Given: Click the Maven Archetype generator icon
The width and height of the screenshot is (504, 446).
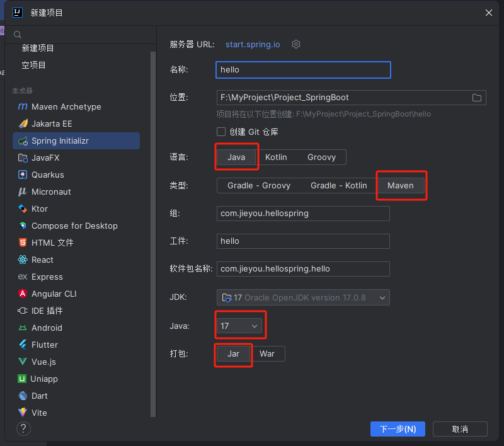Looking at the screenshot, I should pos(23,106).
